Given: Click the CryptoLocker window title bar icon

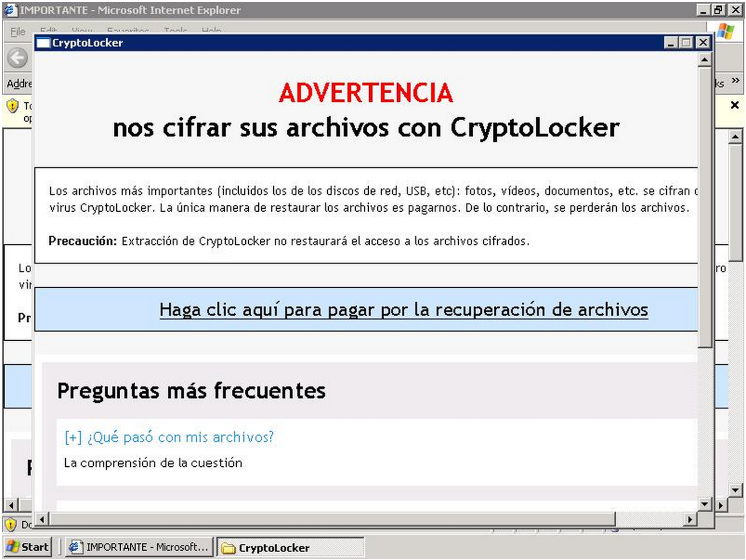Looking at the screenshot, I should tap(43, 43).
